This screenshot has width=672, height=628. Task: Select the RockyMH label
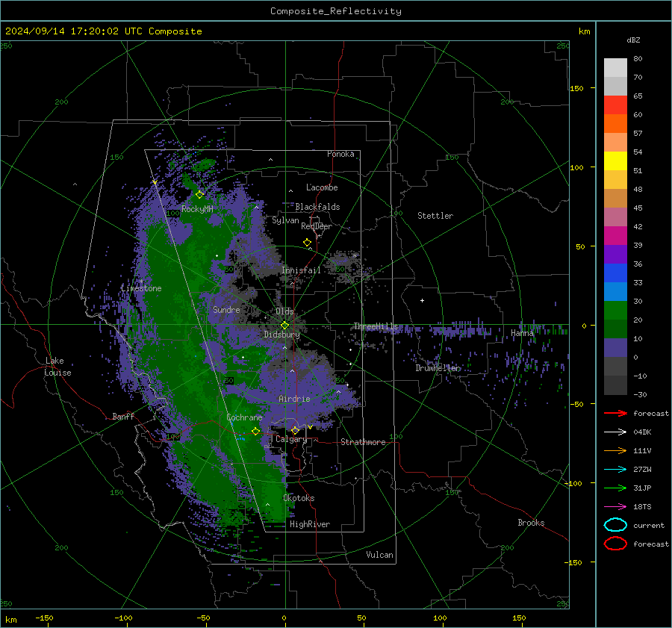click(197, 209)
